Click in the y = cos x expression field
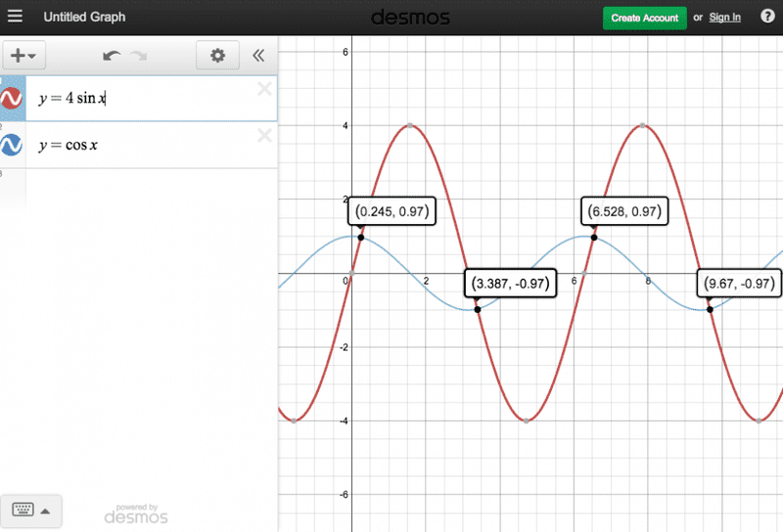The height and width of the screenshot is (532, 783). pyautogui.click(x=147, y=146)
